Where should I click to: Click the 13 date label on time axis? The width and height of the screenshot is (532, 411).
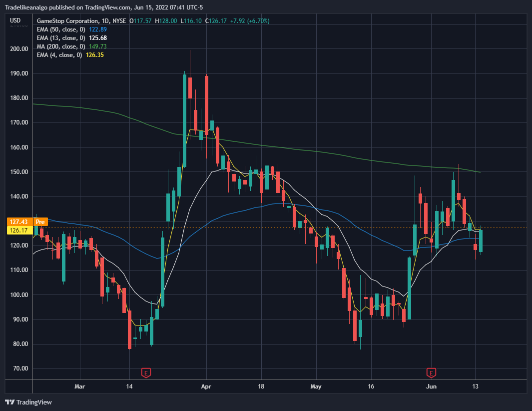click(476, 386)
